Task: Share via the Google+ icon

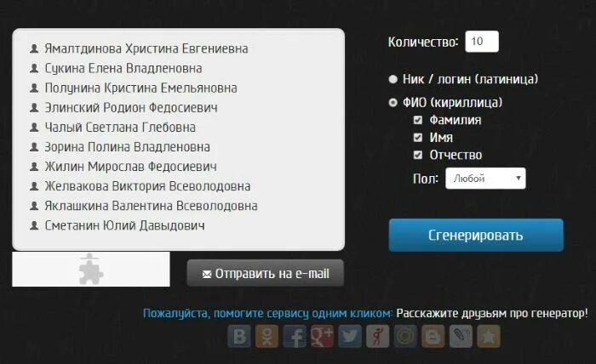Action: coord(323,336)
